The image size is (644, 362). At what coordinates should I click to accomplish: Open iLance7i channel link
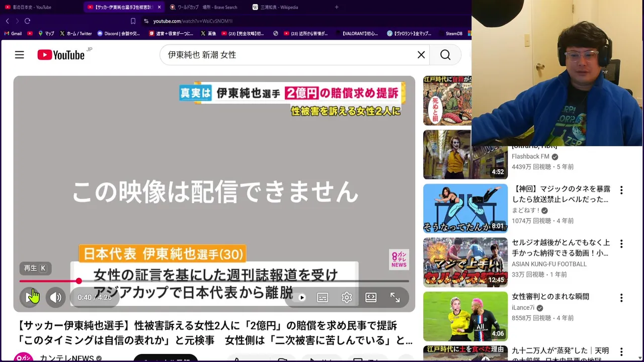[523, 308]
